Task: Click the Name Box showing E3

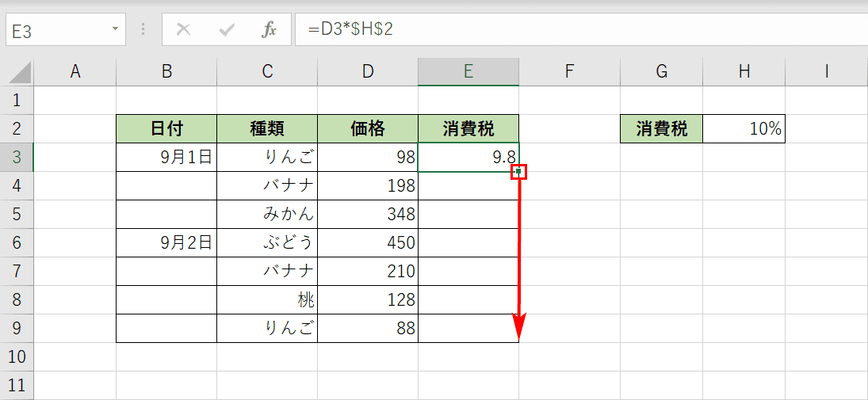Action: coord(65,30)
